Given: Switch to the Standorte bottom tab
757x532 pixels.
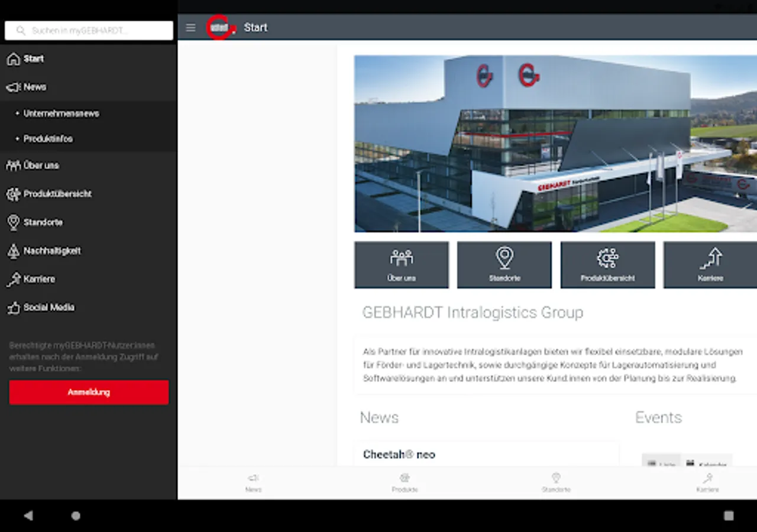Looking at the screenshot, I should point(556,483).
